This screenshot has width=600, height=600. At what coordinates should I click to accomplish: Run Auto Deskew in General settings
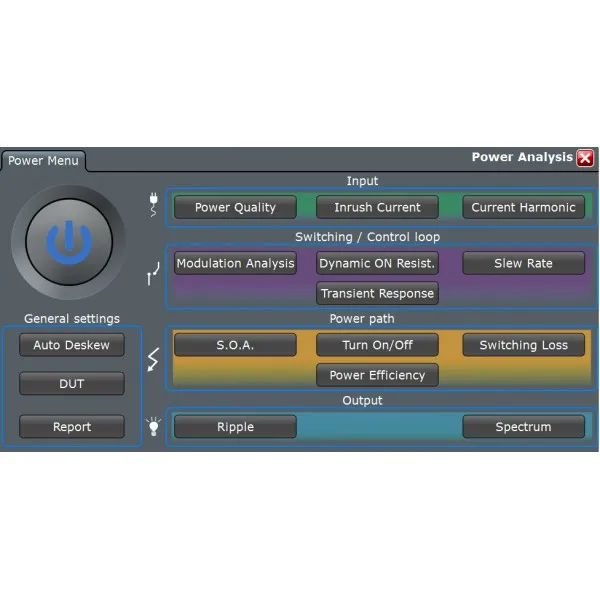72,345
